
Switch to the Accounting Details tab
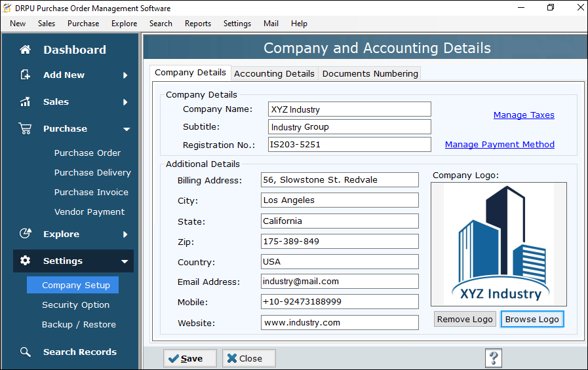click(275, 74)
